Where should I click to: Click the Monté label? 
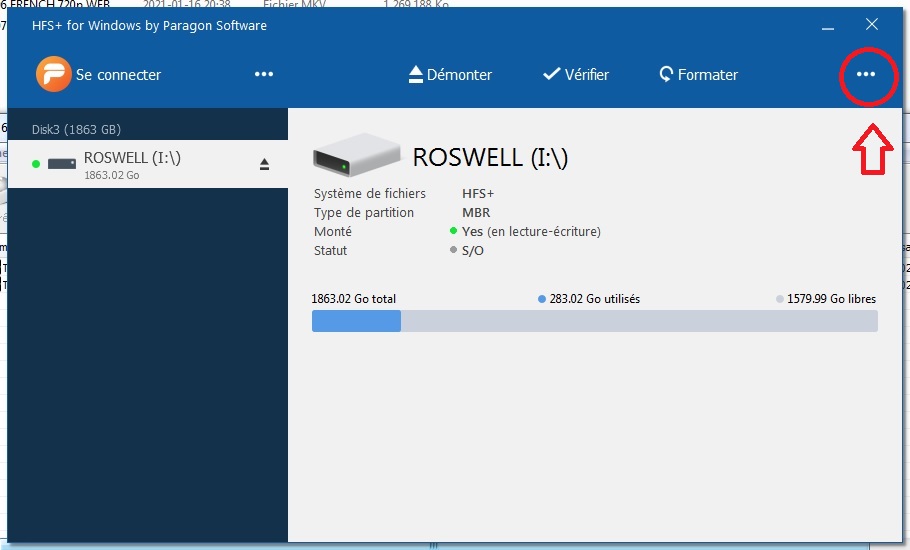point(333,231)
